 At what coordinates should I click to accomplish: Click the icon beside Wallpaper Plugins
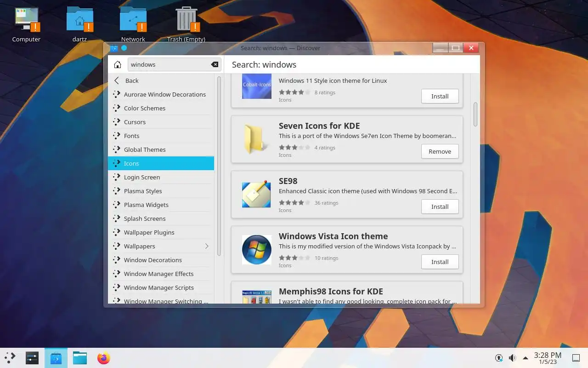pos(117,232)
